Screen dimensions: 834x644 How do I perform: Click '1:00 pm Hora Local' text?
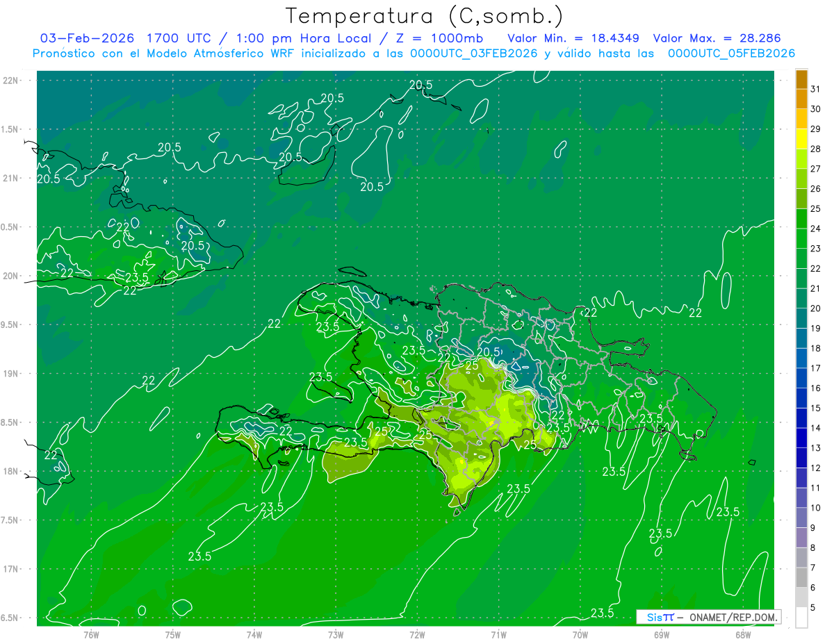305,38
